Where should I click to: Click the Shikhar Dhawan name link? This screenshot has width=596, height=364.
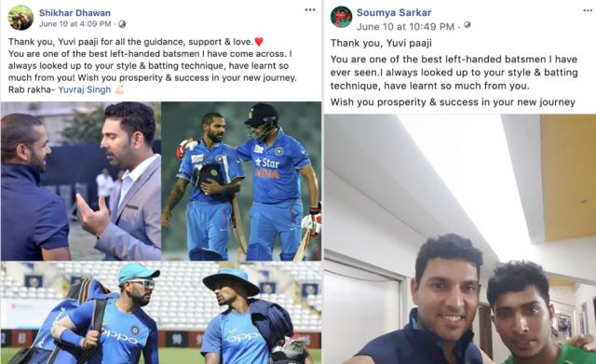point(74,13)
